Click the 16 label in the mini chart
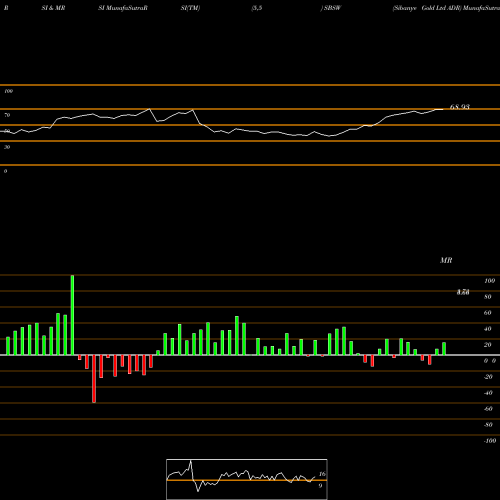 (322, 474)
